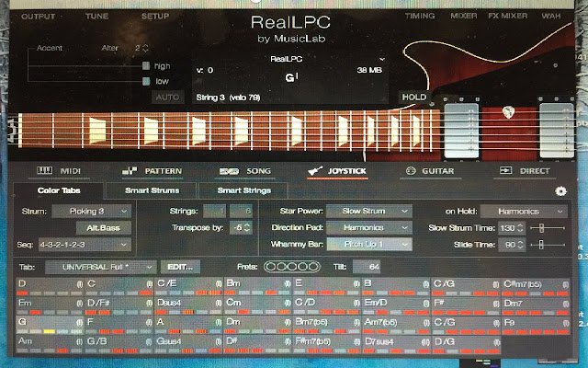Image resolution: width=588 pixels, height=368 pixels.
Task: Toggle the low accent checkbox
Action: [146, 81]
